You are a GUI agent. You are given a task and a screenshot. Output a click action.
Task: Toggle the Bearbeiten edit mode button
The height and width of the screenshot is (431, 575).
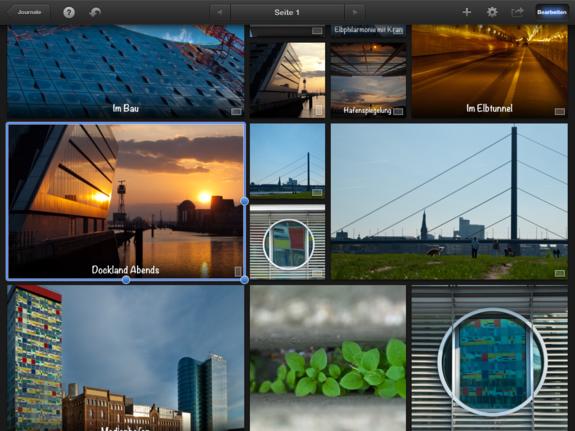coord(552,12)
